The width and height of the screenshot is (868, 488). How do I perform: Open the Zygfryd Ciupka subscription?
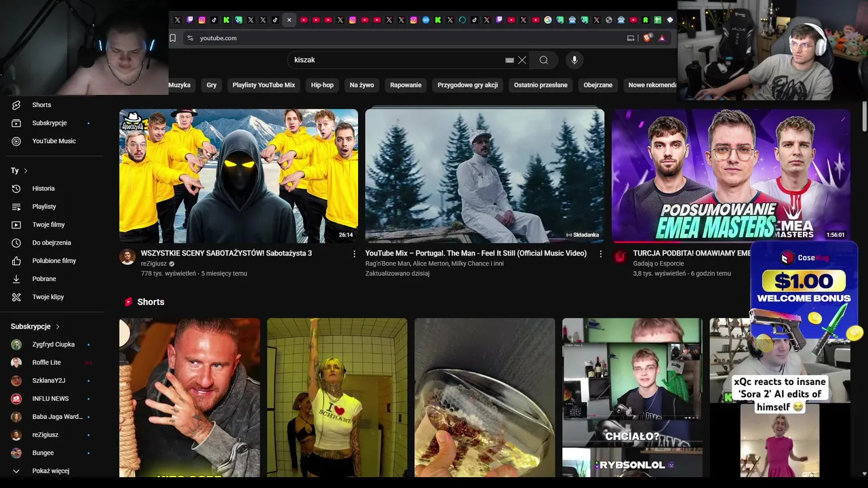click(x=53, y=344)
